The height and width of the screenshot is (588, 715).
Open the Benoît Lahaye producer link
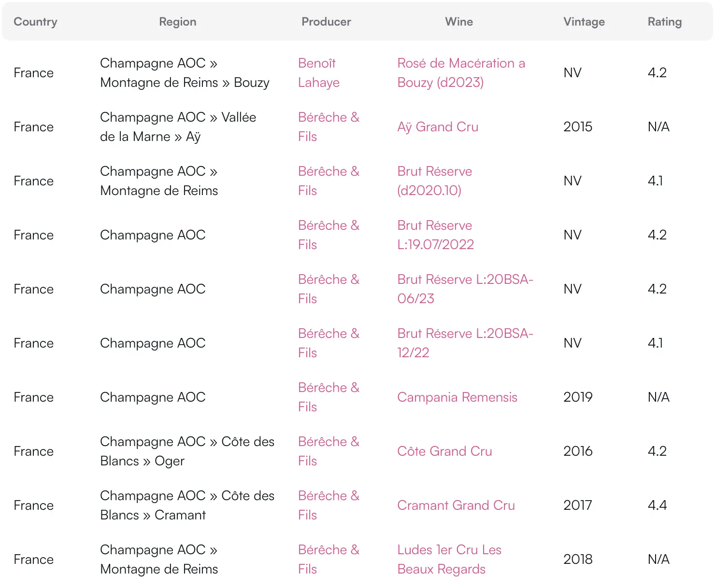pos(318,73)
